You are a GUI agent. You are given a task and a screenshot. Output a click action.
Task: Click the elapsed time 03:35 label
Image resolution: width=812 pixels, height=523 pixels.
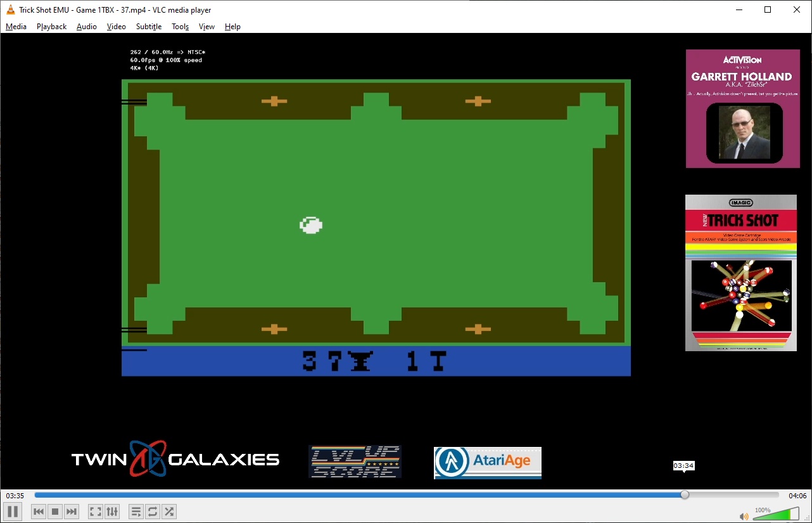click(15, 496)
